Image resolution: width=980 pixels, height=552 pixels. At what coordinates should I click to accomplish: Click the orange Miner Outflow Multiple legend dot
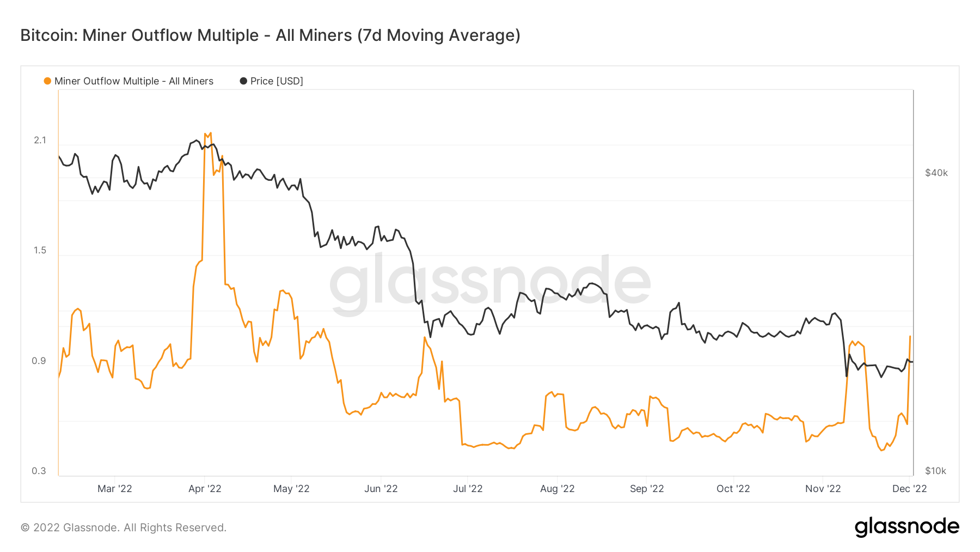click(x=47, y=81)
